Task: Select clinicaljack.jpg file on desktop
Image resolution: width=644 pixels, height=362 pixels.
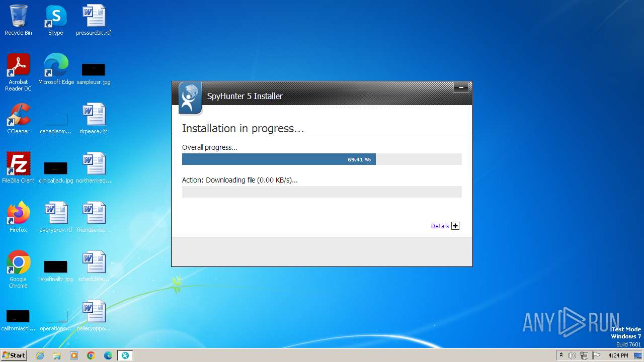Action: pos(56,172)
